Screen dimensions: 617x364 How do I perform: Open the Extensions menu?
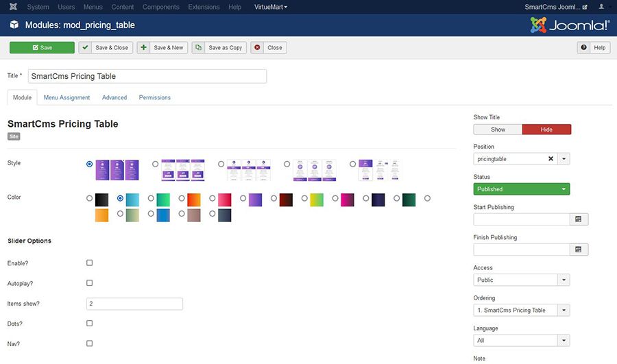[x=204, y=7]
